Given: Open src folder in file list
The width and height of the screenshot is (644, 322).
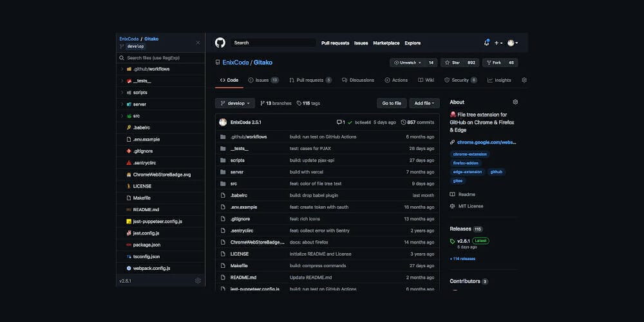Looking at the screenshot, I should (x=234, y=184).
